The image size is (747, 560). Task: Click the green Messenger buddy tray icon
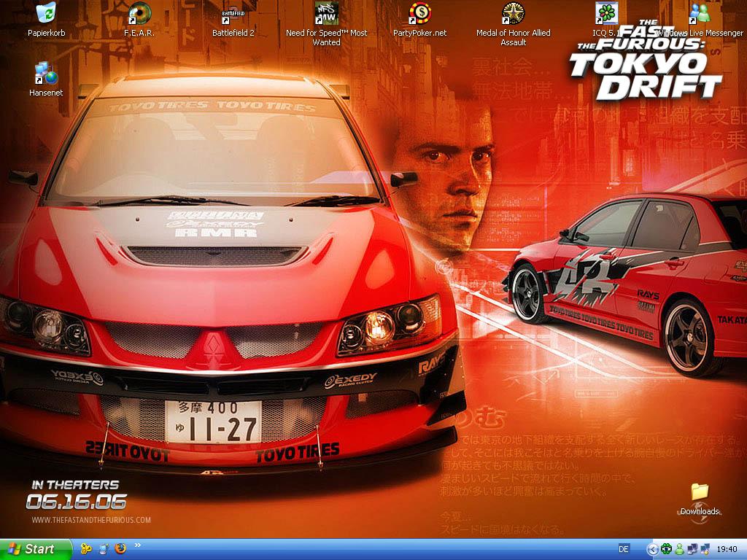(x=679, y=550)
